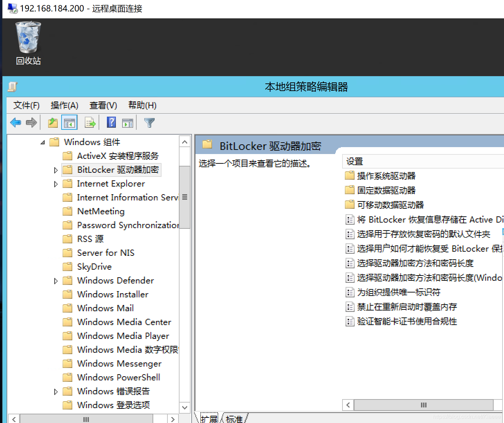The image size is (504, 423).
Task: Open the 查看(V) menu
Action: click(x=103, y=105)
